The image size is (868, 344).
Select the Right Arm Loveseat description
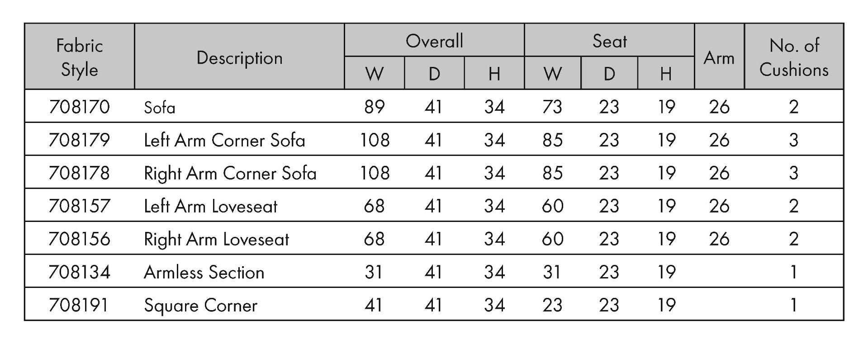point(216,240)
